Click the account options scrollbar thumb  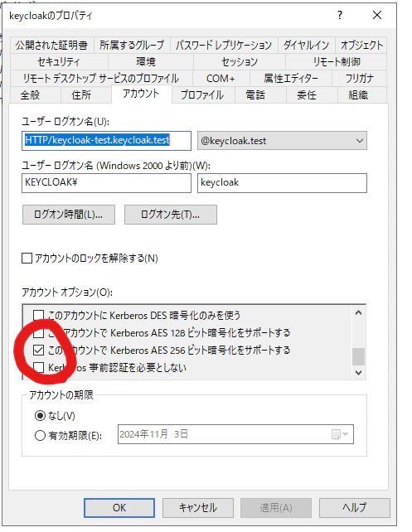pyautogui.click(x=358, y=356)
